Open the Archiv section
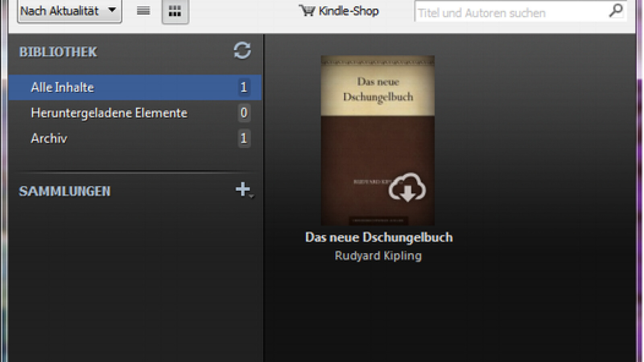The width and height of the screenshot is (644, 362). point(135,138)
